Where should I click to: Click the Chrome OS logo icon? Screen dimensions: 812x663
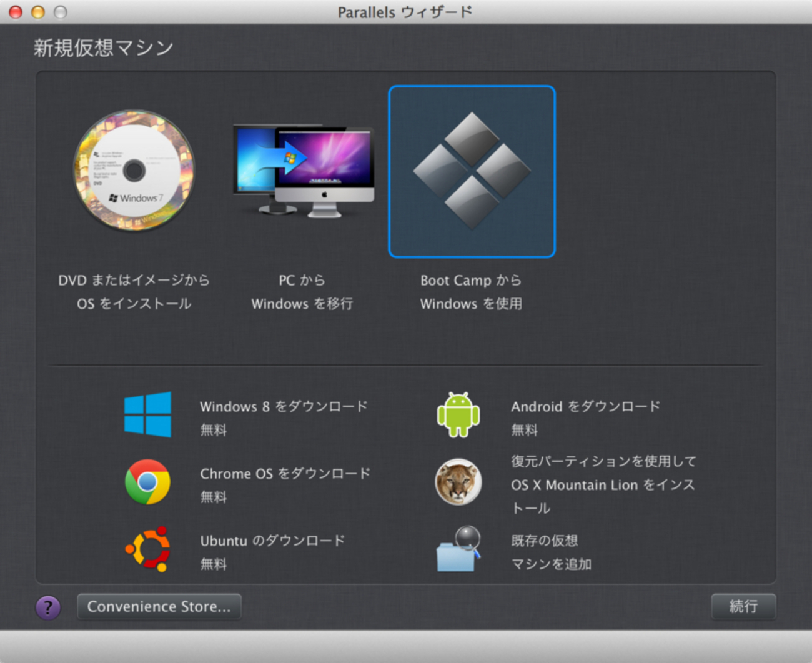tap(147, 482)
